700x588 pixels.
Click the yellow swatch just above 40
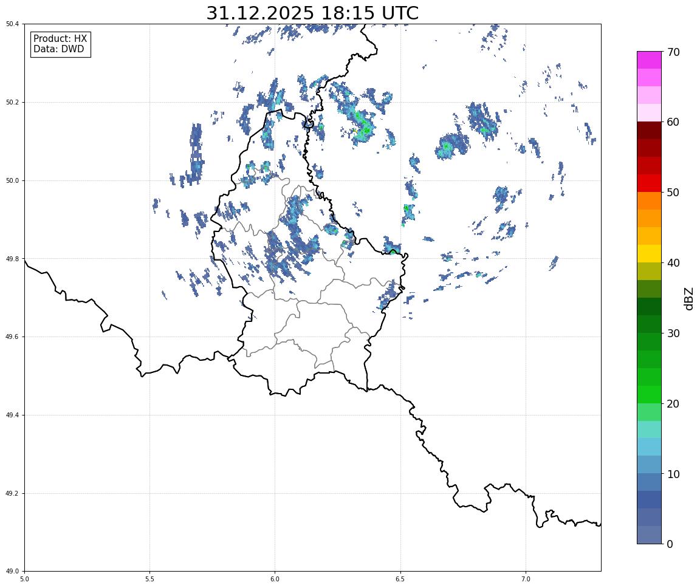point(649,254)
